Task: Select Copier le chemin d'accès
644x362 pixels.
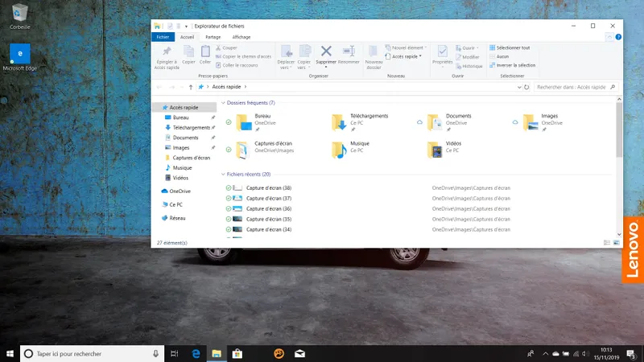Action: 243,56
